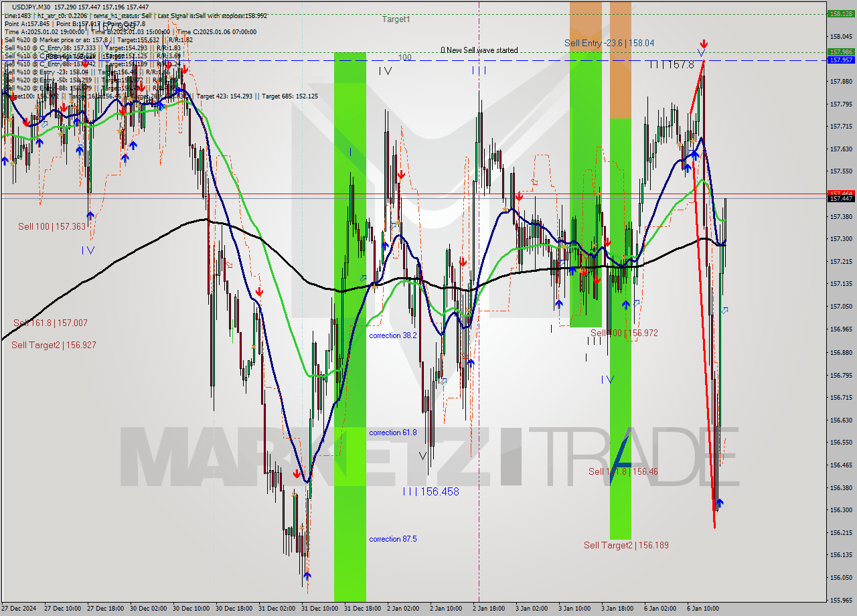This screenshot has width=857, height=616.
Task: Click the red 157.464 price tag
Action: (841, 193)
